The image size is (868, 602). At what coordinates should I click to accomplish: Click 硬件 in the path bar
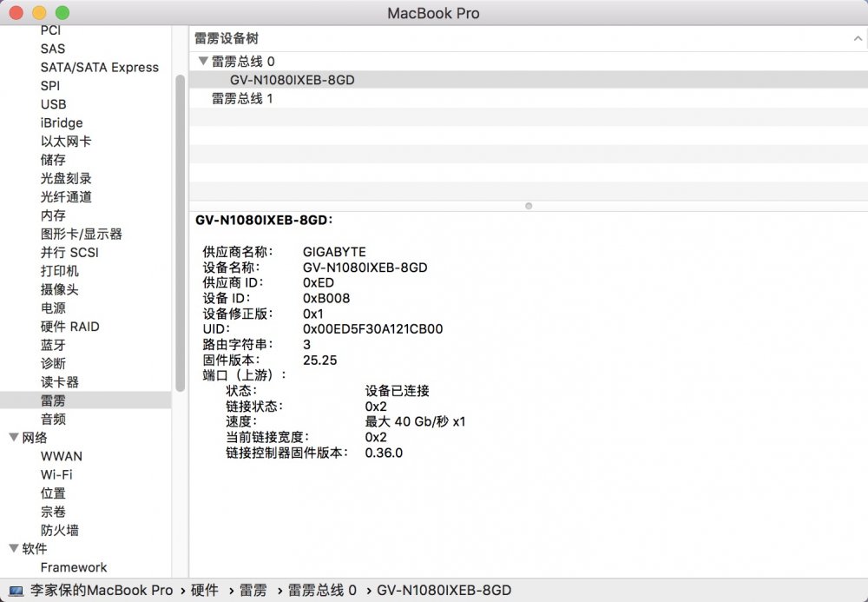pyautogui.click(x=205, y=591)
